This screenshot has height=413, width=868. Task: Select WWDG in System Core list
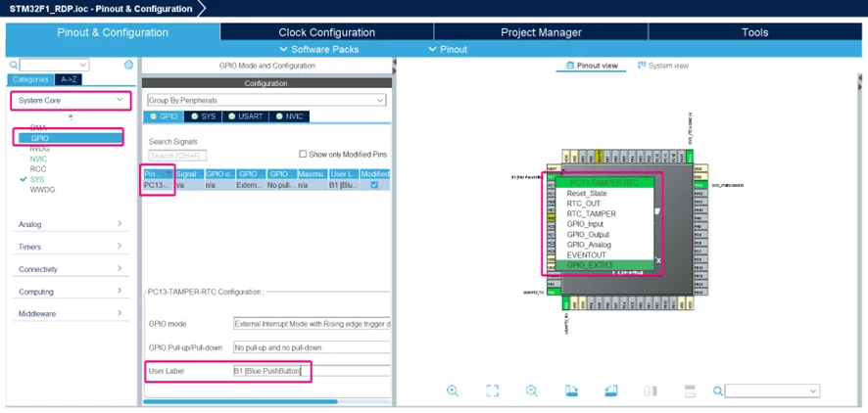click(42, 190)
